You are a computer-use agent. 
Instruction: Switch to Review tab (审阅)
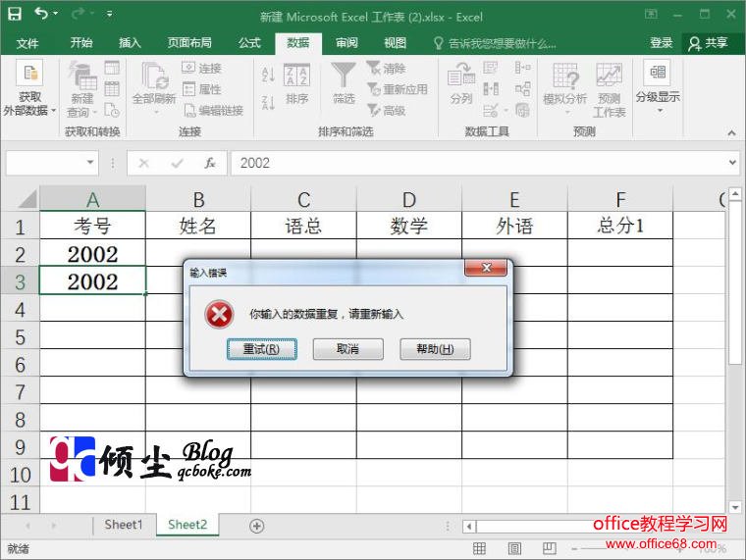coord(346,43)
